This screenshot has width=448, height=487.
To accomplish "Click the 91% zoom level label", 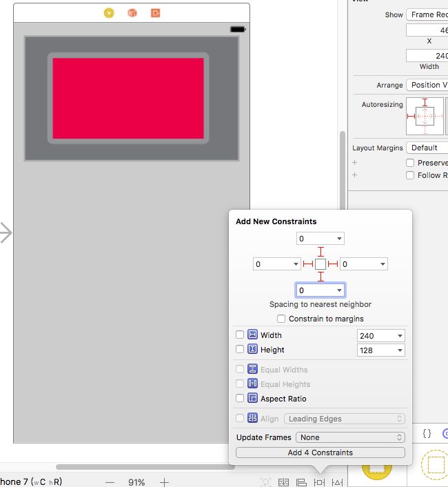I will (x=136, y=482).
